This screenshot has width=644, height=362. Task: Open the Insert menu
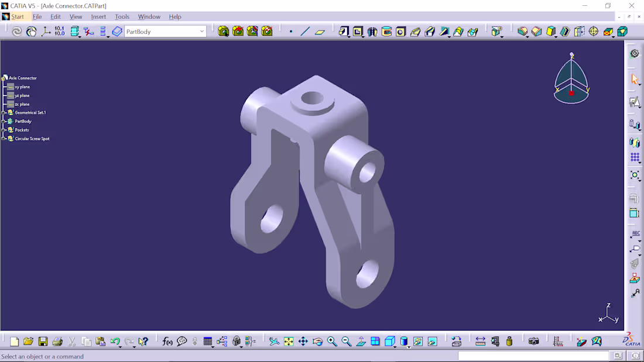(98, 16)
